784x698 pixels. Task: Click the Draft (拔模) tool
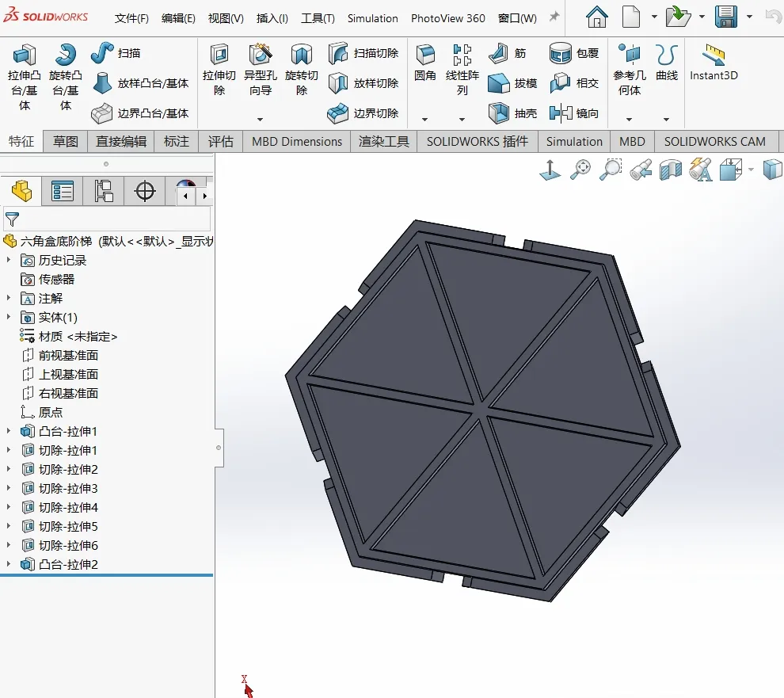(x=512, y=83)
